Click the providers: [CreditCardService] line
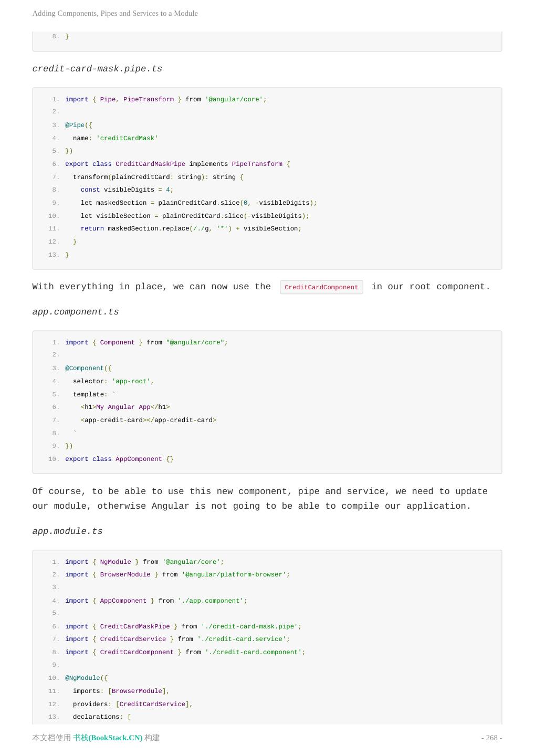The width and height of the screenshot is (535, 756). point(132,704)
